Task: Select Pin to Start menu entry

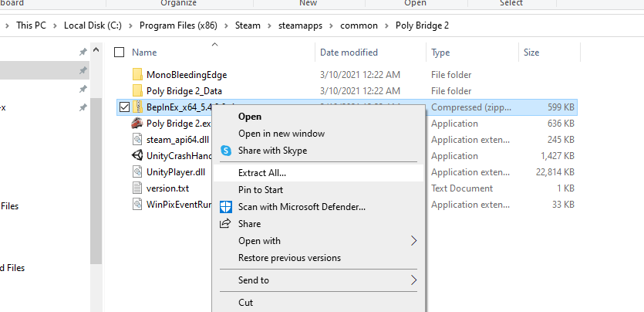Action: click(x=261, y=190)
